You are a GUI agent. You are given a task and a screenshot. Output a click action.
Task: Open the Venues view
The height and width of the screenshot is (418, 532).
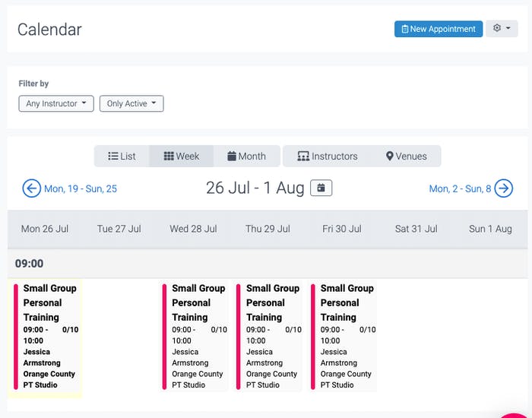(406, 157)
